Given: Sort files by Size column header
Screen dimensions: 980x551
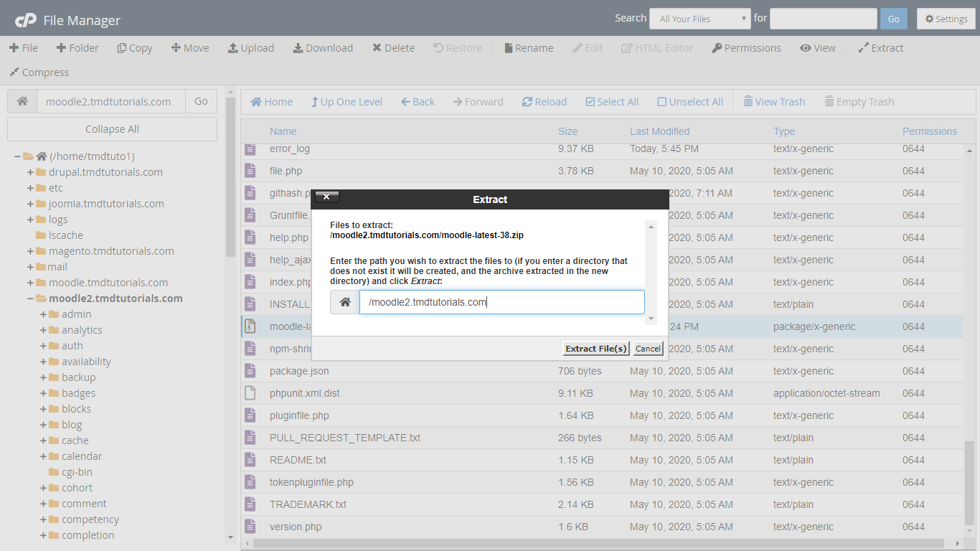Looking at the screenshot, I should point(567,131).
